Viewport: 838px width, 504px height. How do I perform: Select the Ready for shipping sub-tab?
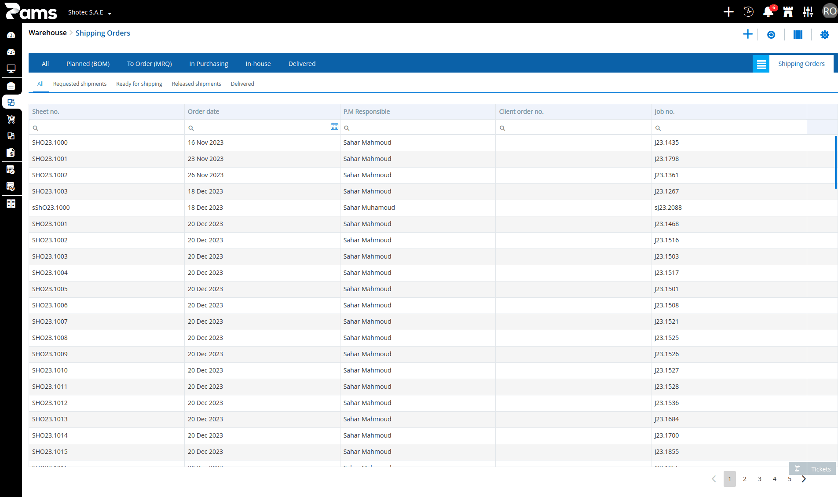tap(139, 84)
